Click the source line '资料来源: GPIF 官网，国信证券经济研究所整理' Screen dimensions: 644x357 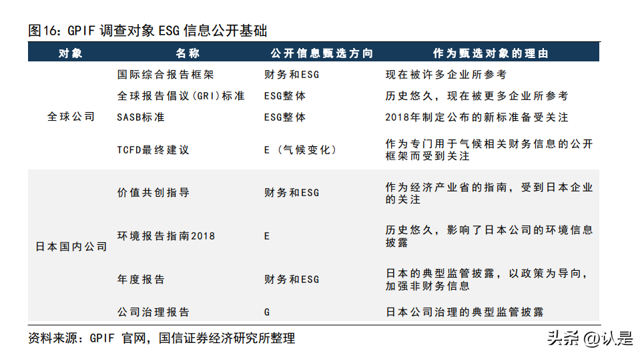click(x=162, y=338)
